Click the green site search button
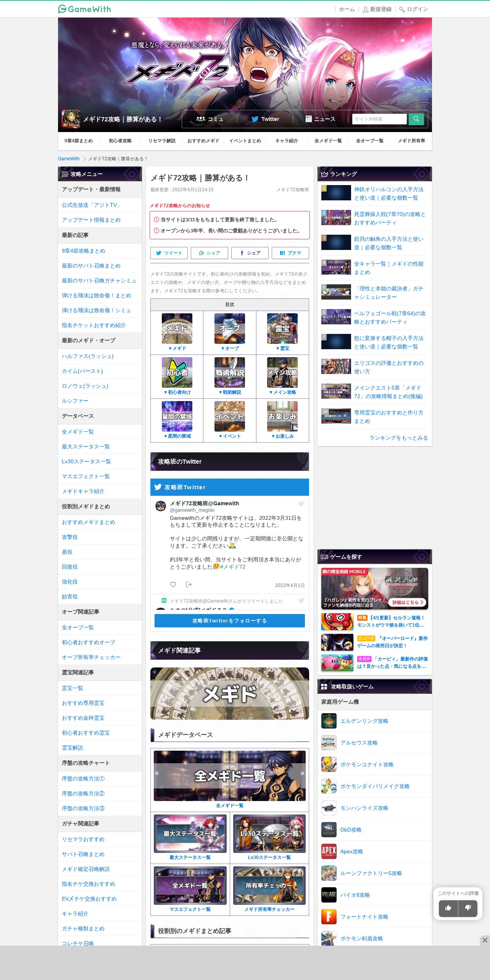Viewport: 490px width, 980px height. 416,119
